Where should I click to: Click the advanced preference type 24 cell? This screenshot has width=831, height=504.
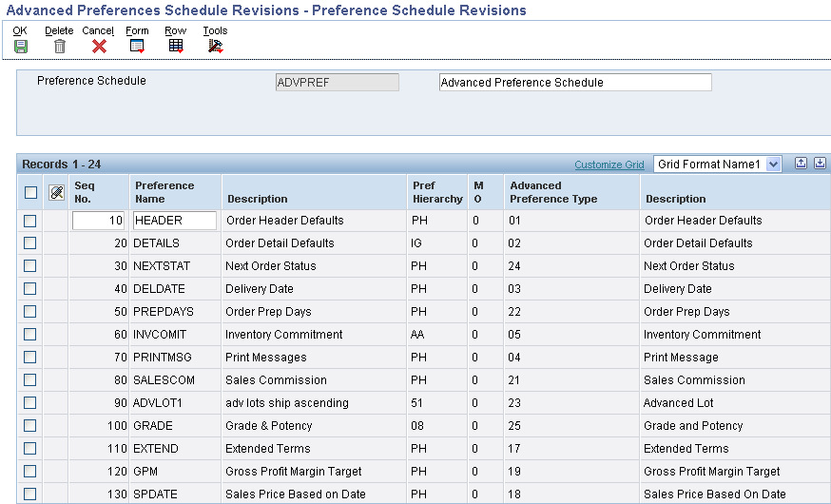[572, 266]
